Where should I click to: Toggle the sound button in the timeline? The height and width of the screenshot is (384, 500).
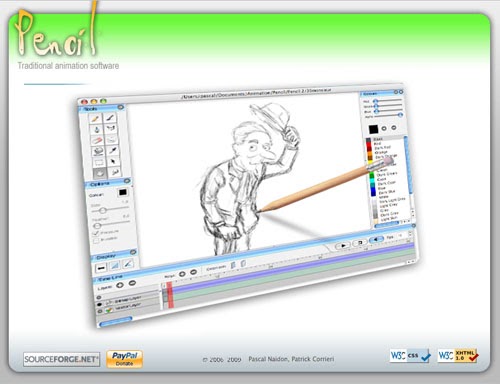[x=376, y=239]
